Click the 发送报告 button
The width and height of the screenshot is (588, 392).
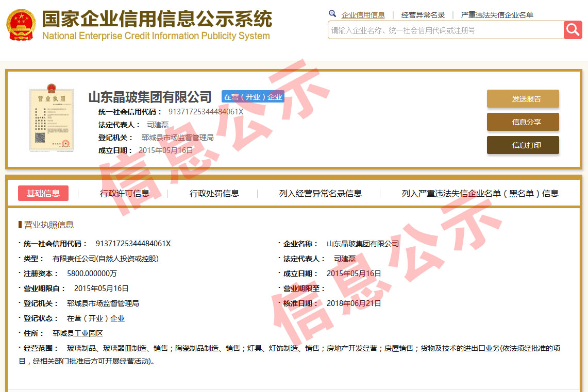click(523, 98)
